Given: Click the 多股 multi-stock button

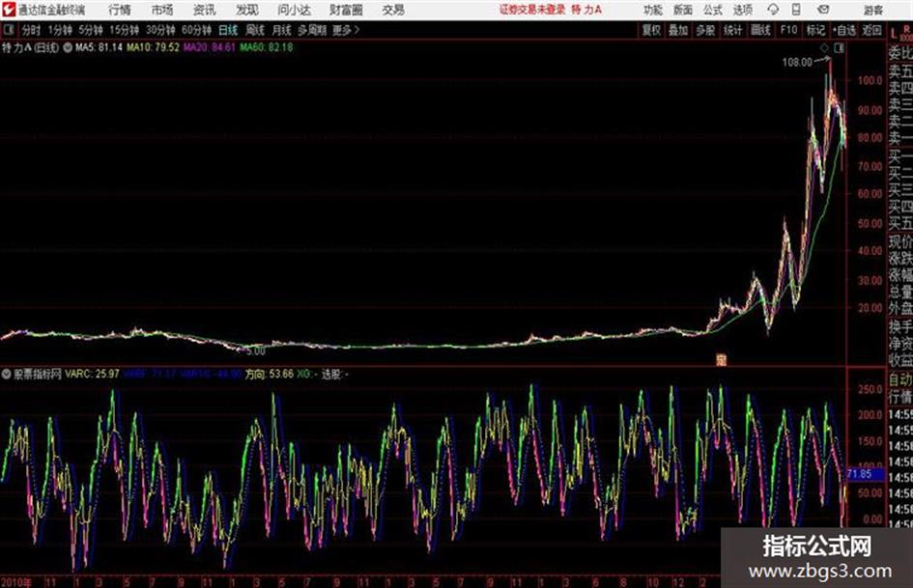Looking at the screenshot, I should [705, 30].
